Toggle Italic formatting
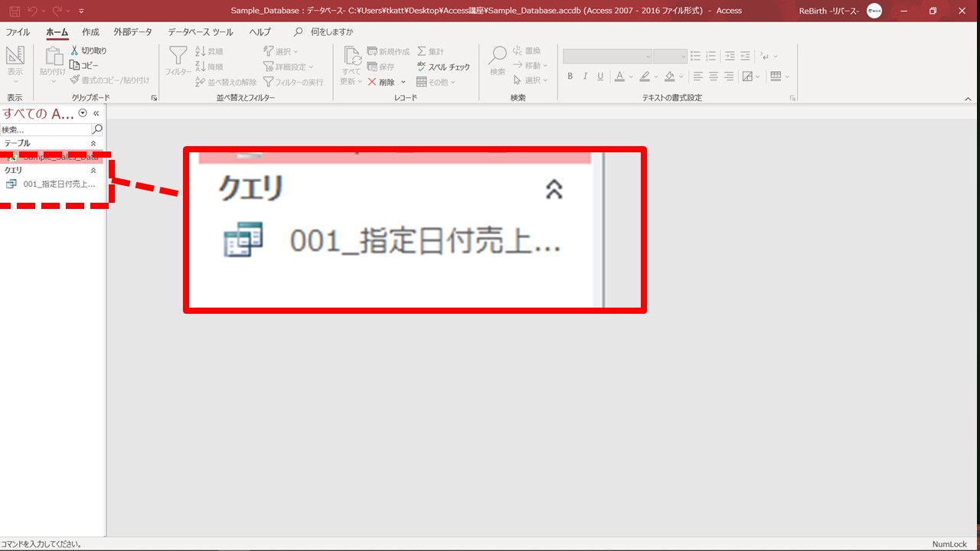The width and height of the screenshot is (980, 551). coord(585,77)
